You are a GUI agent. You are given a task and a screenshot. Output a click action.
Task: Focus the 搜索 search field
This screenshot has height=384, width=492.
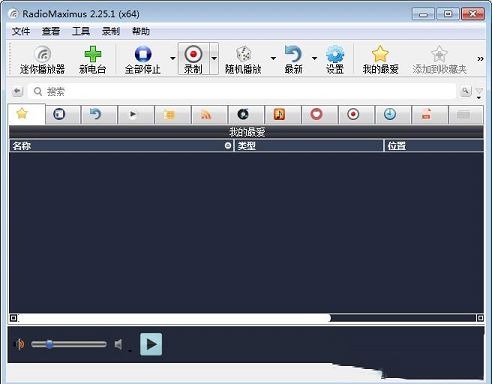coord(243,91)
